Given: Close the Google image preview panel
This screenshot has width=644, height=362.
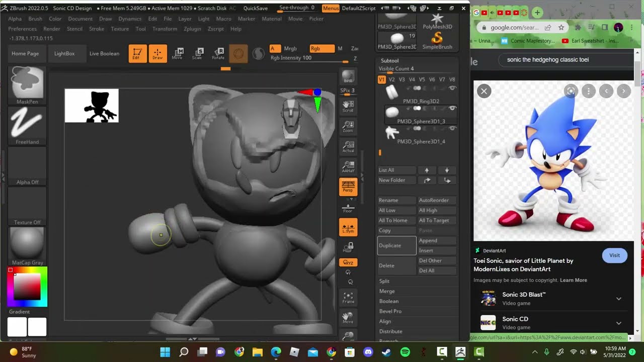Looking at the screenshot, I should [x=484, y=91].
